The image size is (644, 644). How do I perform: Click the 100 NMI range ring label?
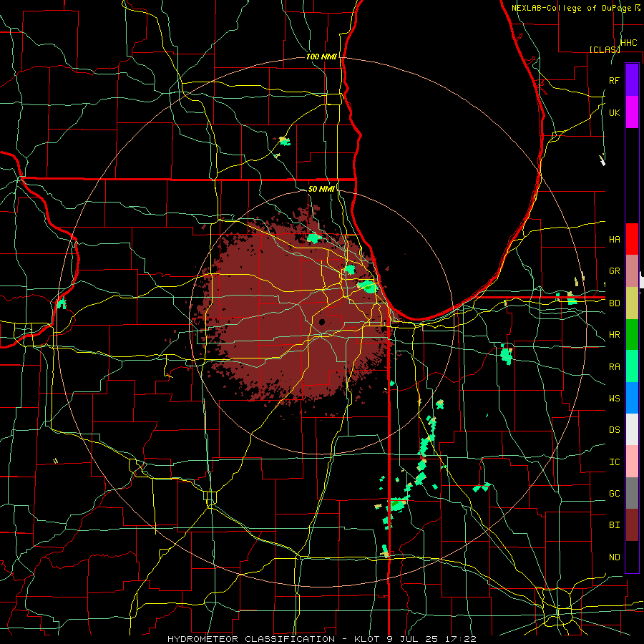pos(321,57)
